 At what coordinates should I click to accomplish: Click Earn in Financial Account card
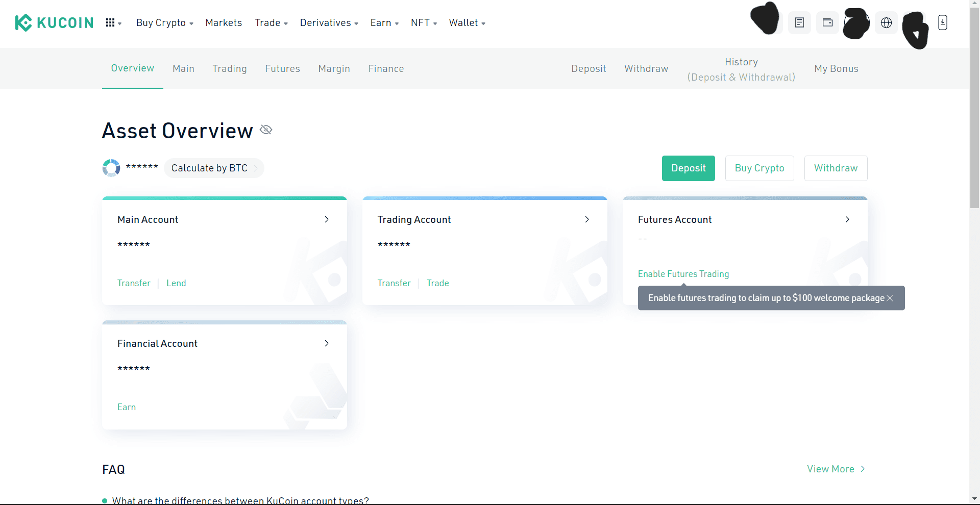pos(127,407)
